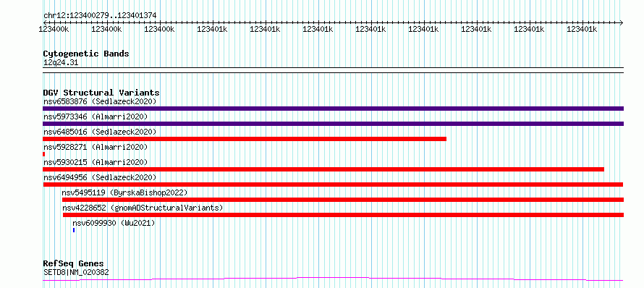The width and height of the screenshot is (644, 288).
Task: Click variant label nsv6485016 (Sedlazeck2020)
Action: pos(100,132)
